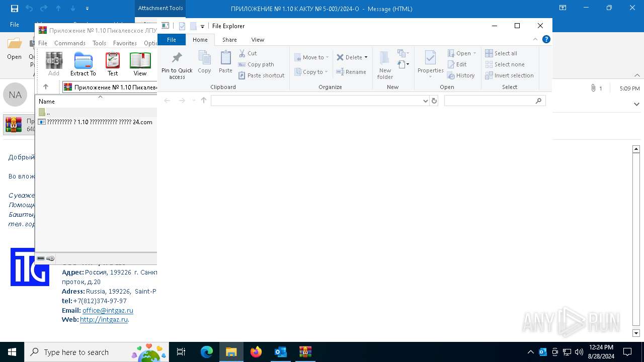Click the Attachment Tools tab in Outlook
Viewport: 644px width, 362px height.
point(160,8)
